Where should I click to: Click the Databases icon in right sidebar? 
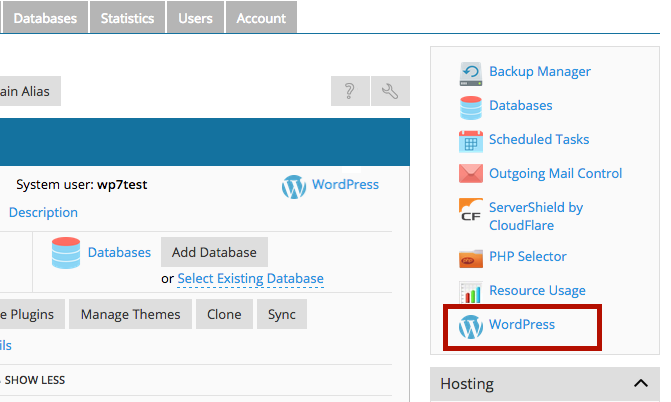coord(471,107)
